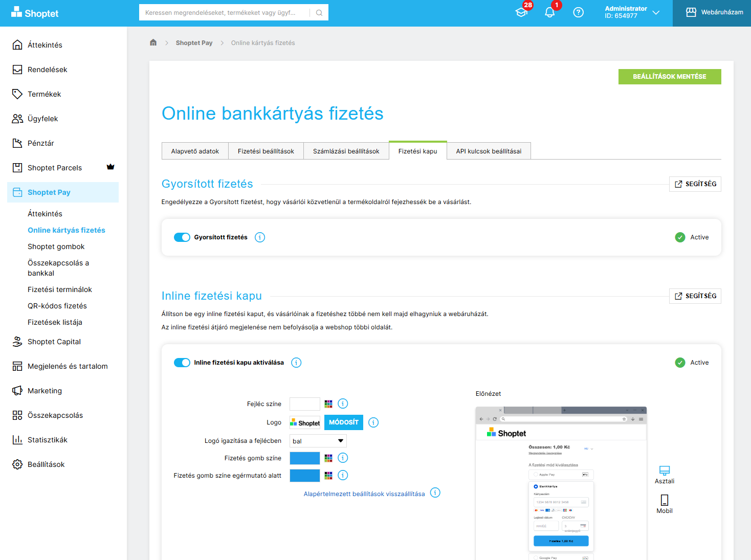Click the Megjelenés és tartalom layout icon
The image size is (751, 560).
tap(17, 366)
